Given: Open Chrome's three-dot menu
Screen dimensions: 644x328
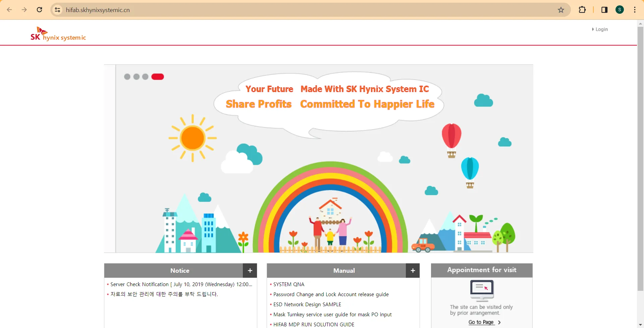Looking at the screenshot, I should (635, 10).
